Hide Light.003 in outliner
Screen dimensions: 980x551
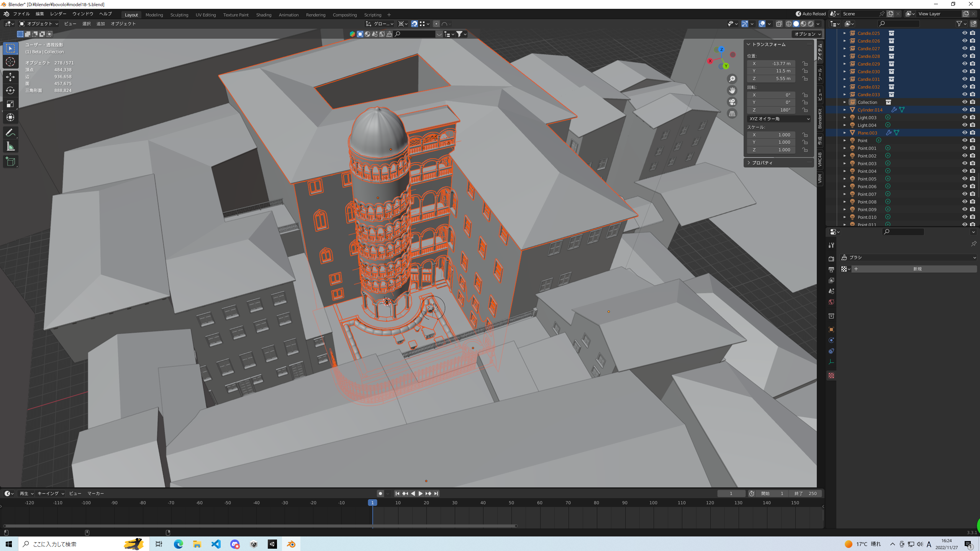point(964,117)
